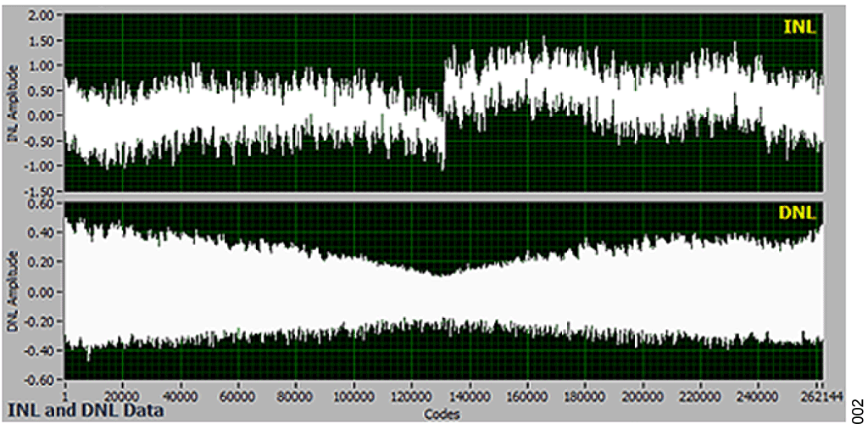This screenshot has width=868, height=424.
Task: Click the yellow INL plot label
Action: pos(799,28)
